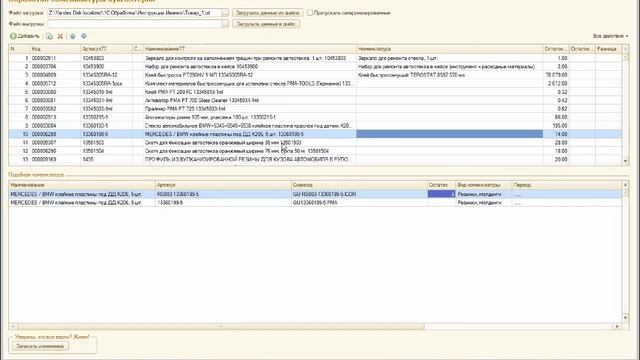Select row with code 000003084
This screenshot has height=360, width=640.
coord(315,126)
